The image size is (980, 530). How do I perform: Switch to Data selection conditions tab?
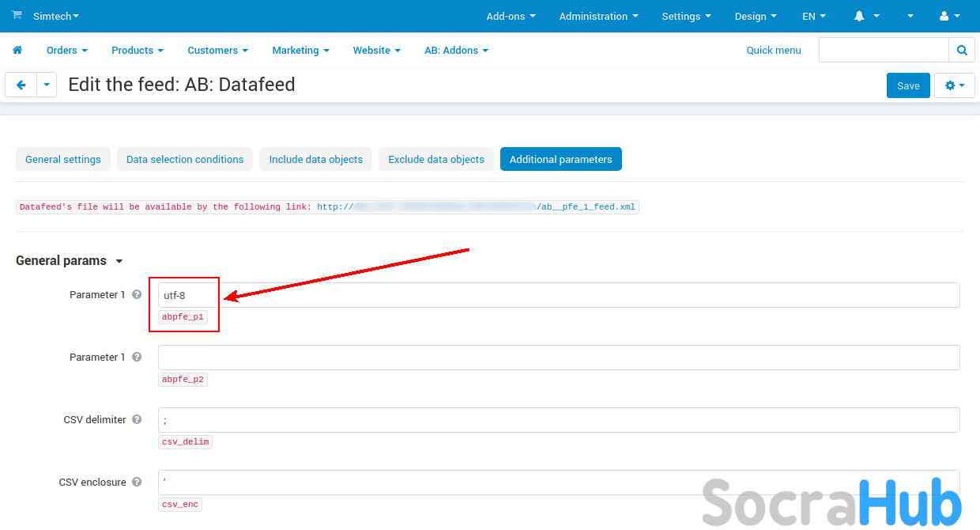pos(185,159)
